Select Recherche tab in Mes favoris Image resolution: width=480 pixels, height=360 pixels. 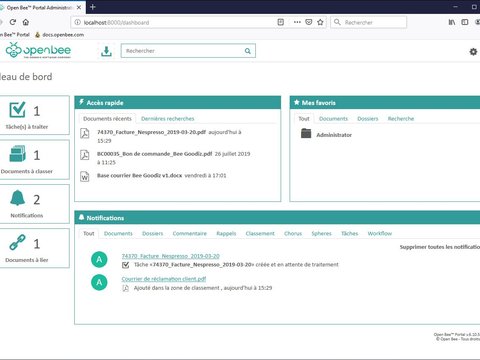click(x=401, y=119)
